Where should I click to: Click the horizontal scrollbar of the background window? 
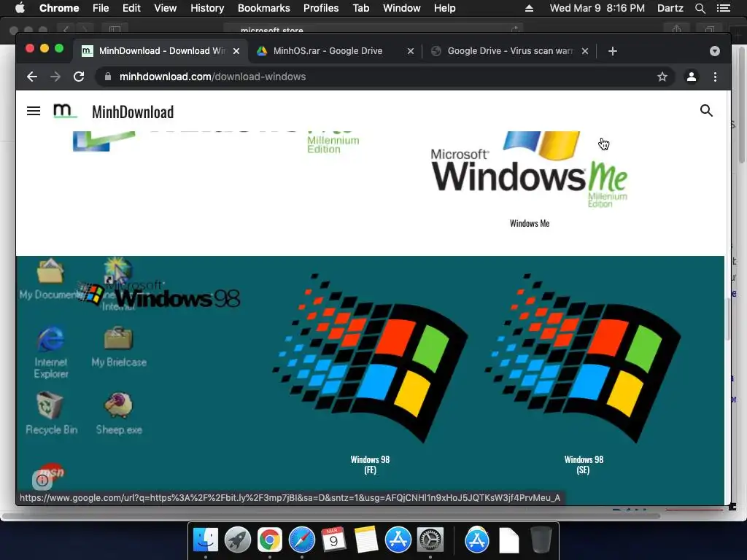pos(330,516)
